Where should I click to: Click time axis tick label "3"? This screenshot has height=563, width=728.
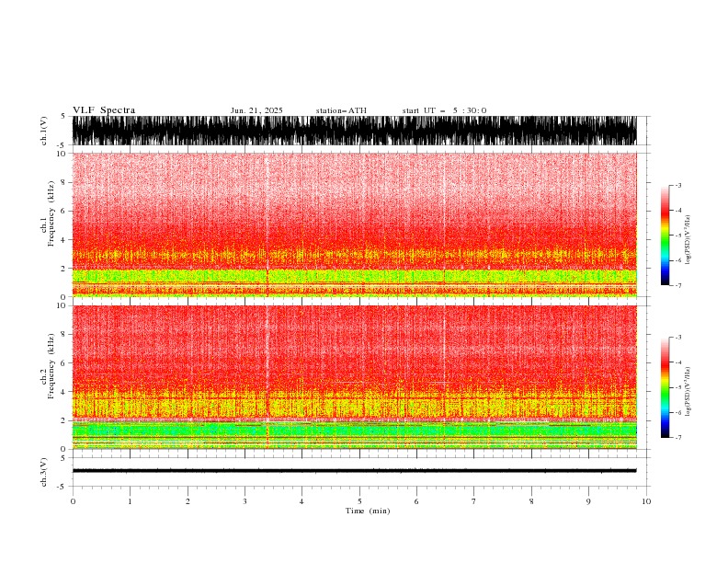(245, 501)
